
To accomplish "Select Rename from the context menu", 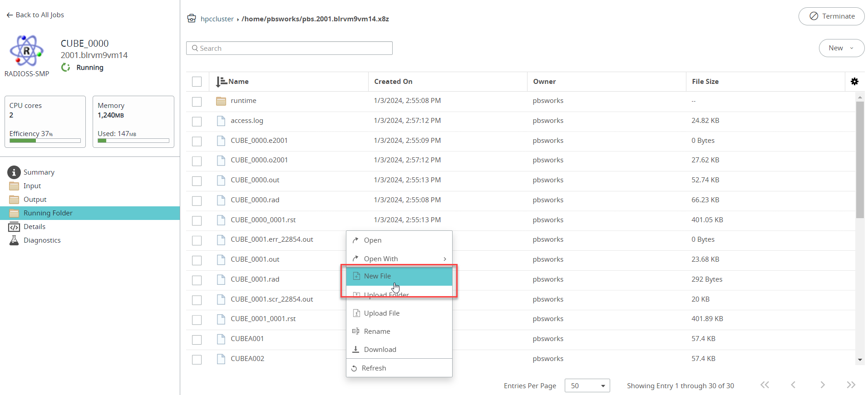I will (x=399, y=332).
